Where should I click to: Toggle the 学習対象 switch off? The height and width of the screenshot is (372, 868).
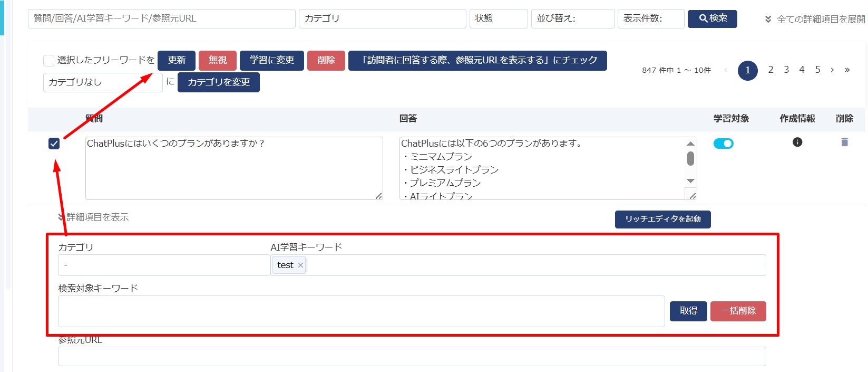(x=723, y=144)
